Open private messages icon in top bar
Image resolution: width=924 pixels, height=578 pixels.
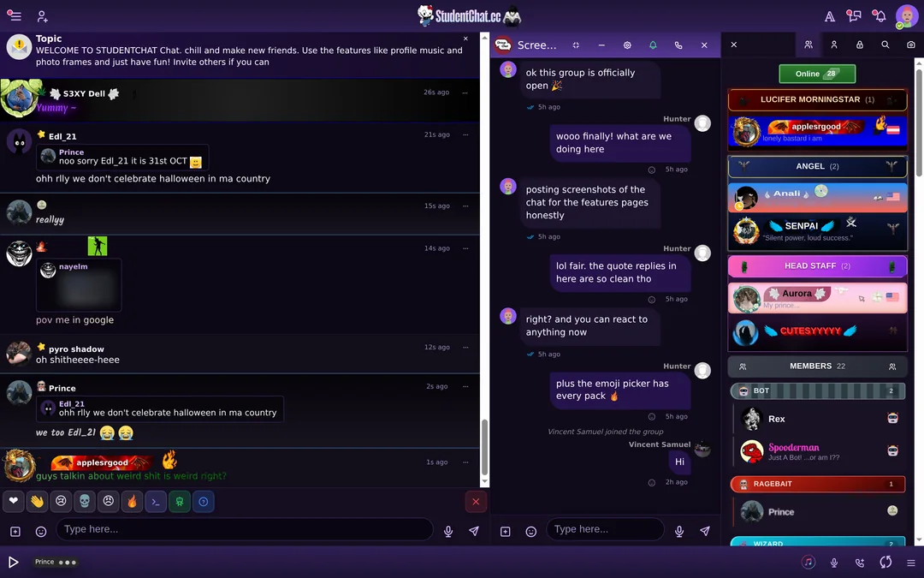click(854, 16)
